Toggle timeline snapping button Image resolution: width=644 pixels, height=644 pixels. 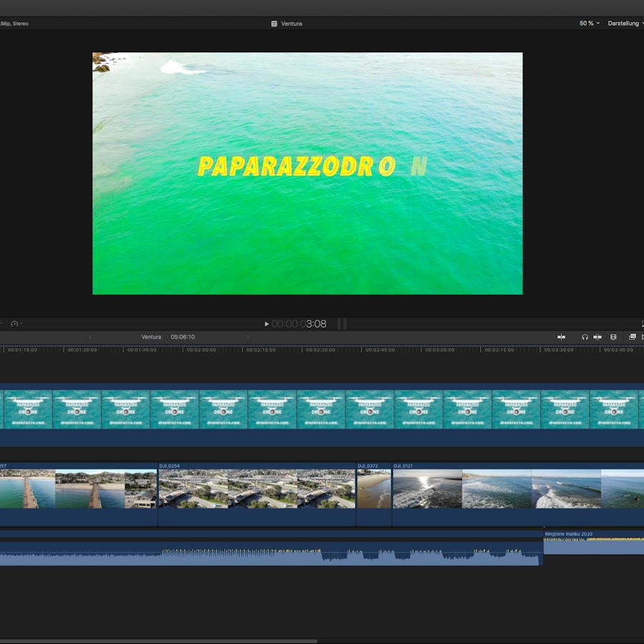pyautogui.click(x=597, y=337)
